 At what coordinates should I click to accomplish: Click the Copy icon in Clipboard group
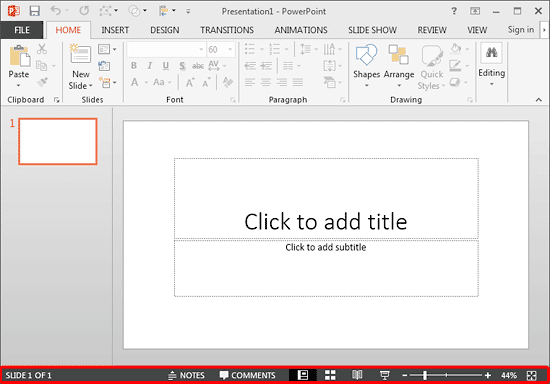(42, 66)
